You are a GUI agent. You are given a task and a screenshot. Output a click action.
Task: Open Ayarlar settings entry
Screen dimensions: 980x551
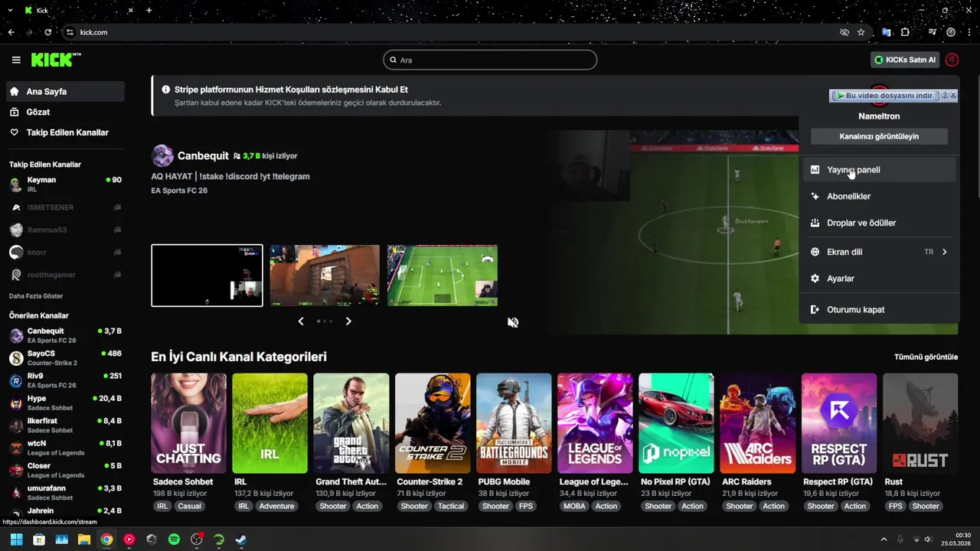click(x=879, y=279)
